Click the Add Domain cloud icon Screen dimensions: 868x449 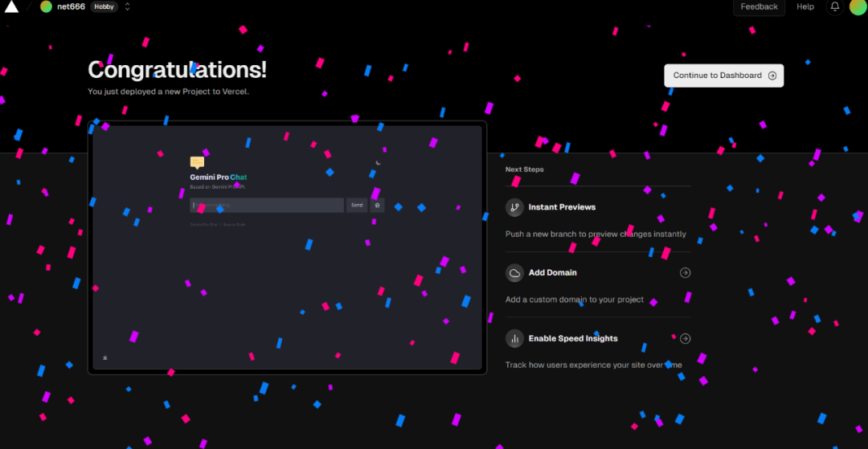tap(514, 272)
